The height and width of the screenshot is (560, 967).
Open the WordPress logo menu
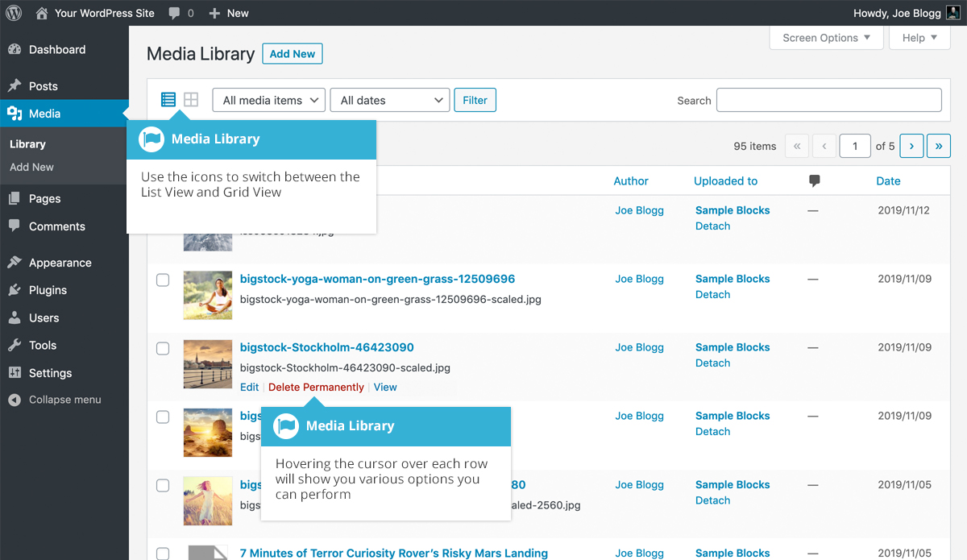pos(15,13)
